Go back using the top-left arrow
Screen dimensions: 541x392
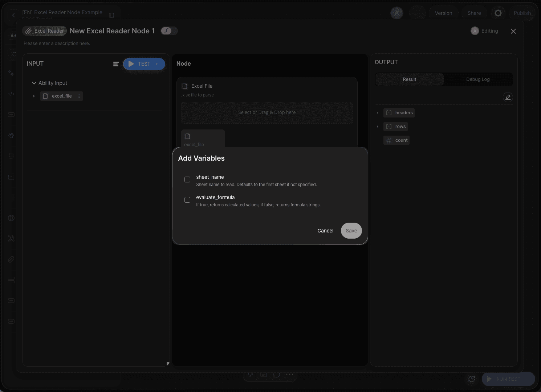click(13, 15)
